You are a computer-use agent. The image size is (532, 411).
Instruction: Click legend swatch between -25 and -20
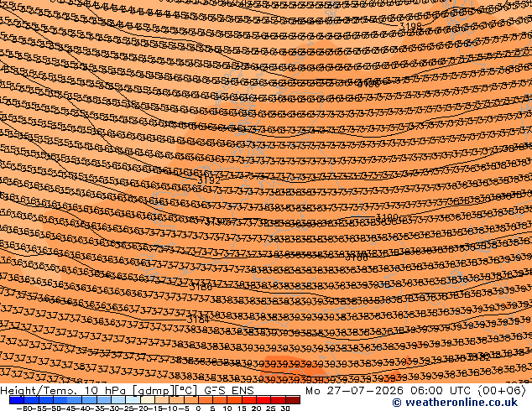(133, 400)
